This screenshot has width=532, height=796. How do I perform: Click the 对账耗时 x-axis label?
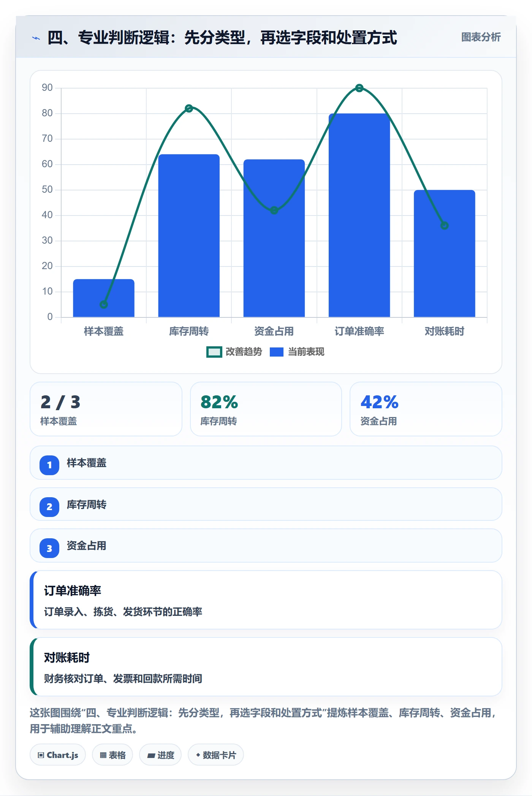pos(445,331)
